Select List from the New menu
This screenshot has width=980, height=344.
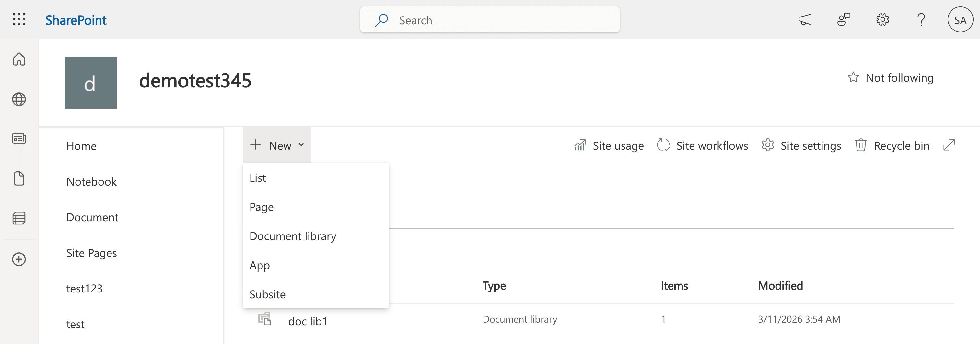pyautogui.click(x=258, y=178)
